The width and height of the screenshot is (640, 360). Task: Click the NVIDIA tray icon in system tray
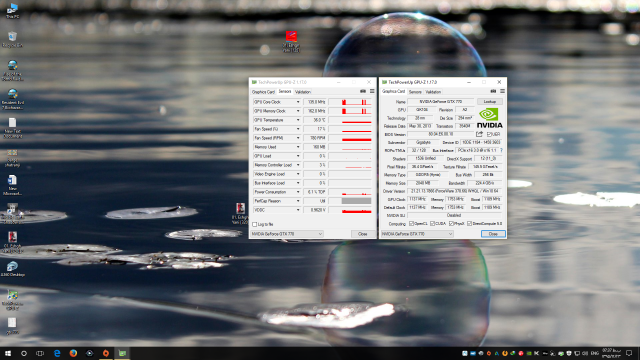coord(529,353)
